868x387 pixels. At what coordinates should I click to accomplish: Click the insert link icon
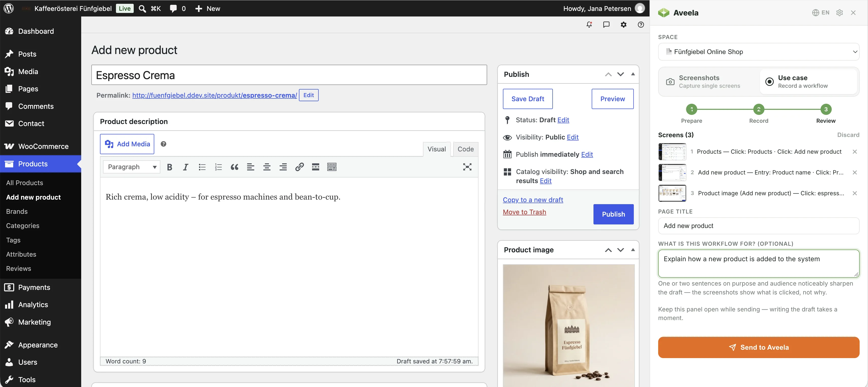pos(299,167)
